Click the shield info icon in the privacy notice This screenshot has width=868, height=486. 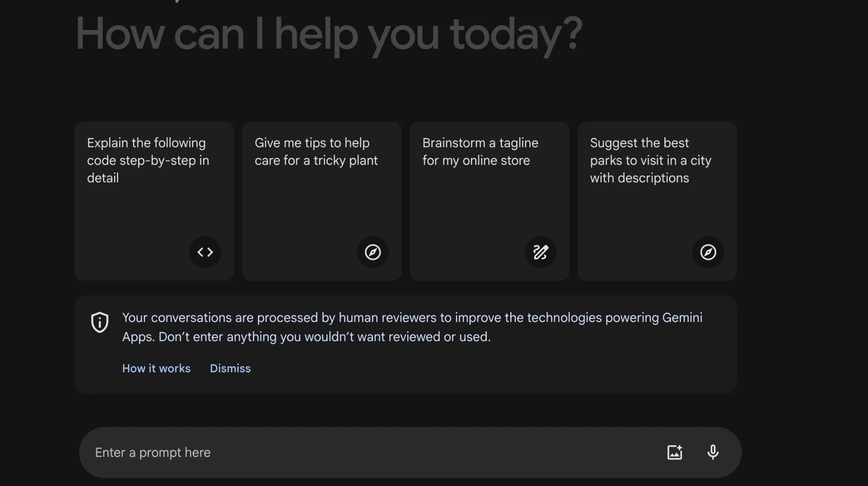click(99, 322)
